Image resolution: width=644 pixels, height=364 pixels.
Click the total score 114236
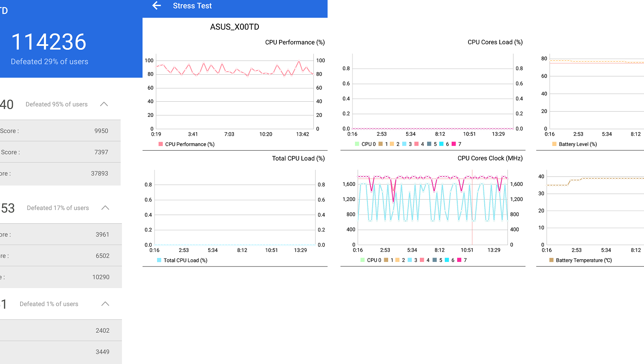49,42
